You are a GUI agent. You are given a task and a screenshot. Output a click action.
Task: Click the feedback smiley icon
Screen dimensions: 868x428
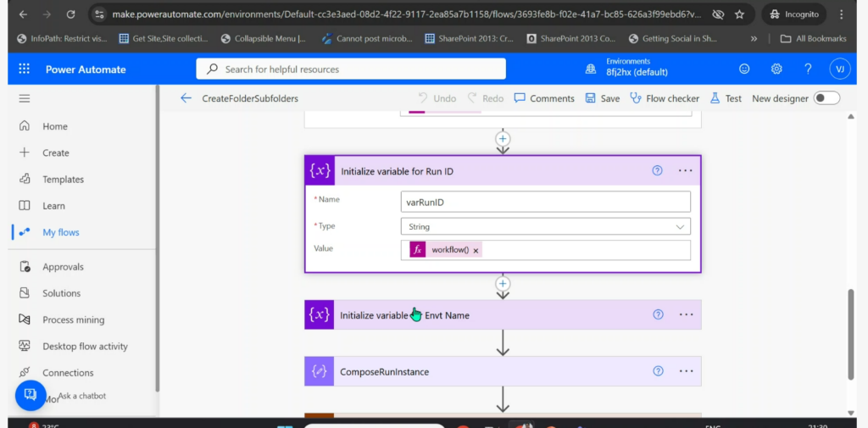(744, 69)
